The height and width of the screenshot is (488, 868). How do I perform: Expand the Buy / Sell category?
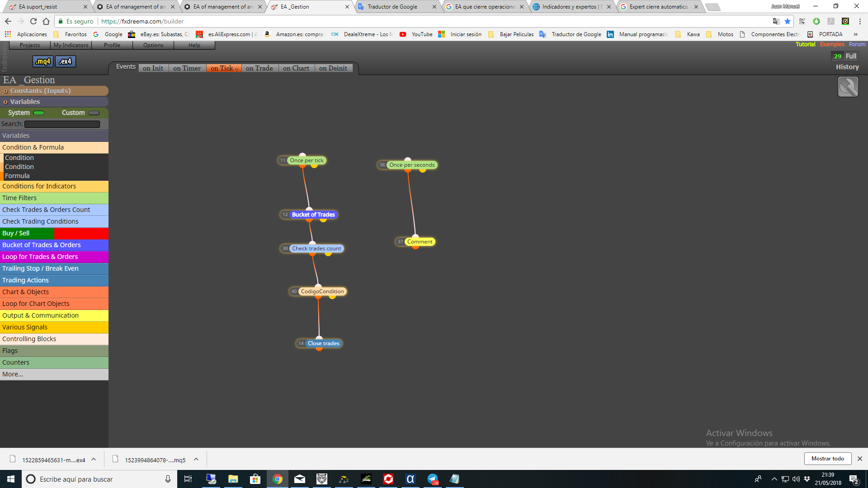(54, 233)
